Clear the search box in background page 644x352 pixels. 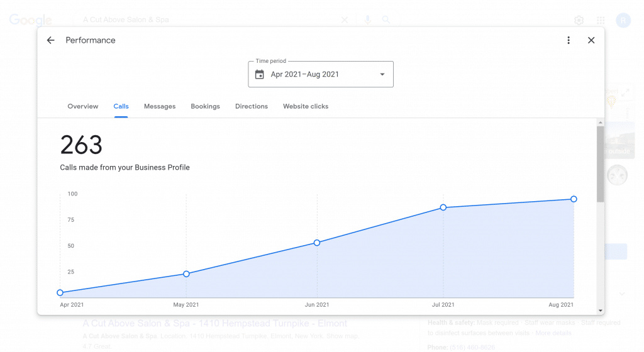[345, 19]
